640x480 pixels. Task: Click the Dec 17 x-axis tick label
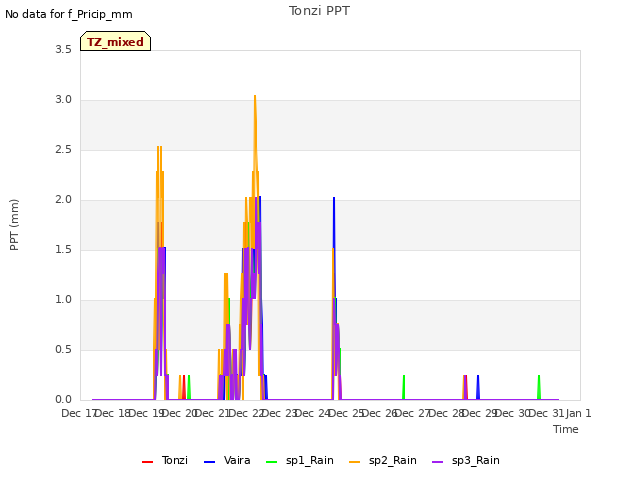pos(78,413)
